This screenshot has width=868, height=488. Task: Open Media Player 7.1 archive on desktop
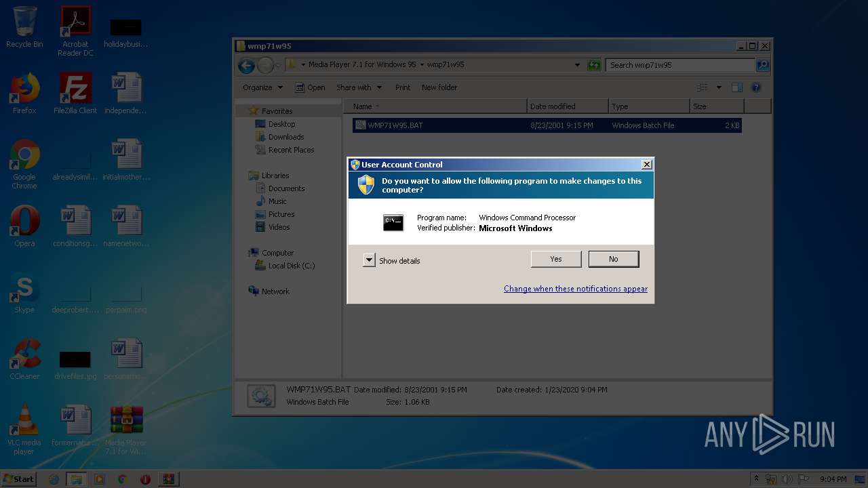pos(126,430)
